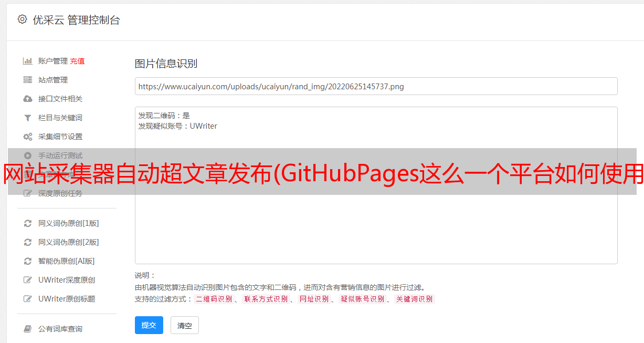Image resolution: width=644 pixels, height=343 pixels.
Task: Open 深度原创任务 menu item
Action: click(x=60, y=193)
